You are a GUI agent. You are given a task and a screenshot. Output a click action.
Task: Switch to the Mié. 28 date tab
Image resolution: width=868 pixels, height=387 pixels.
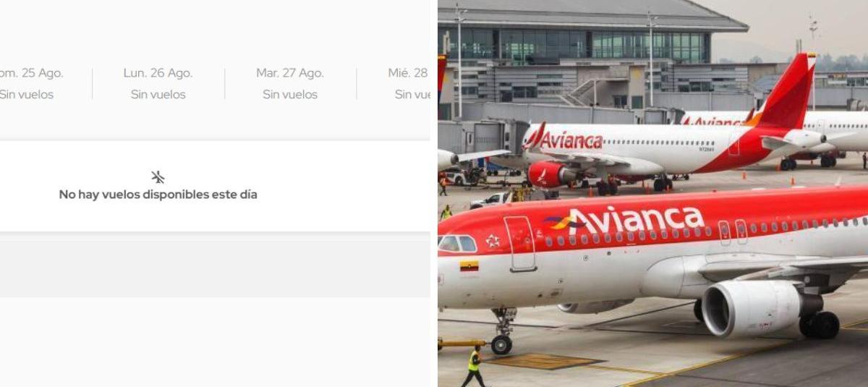coord(409,83)
